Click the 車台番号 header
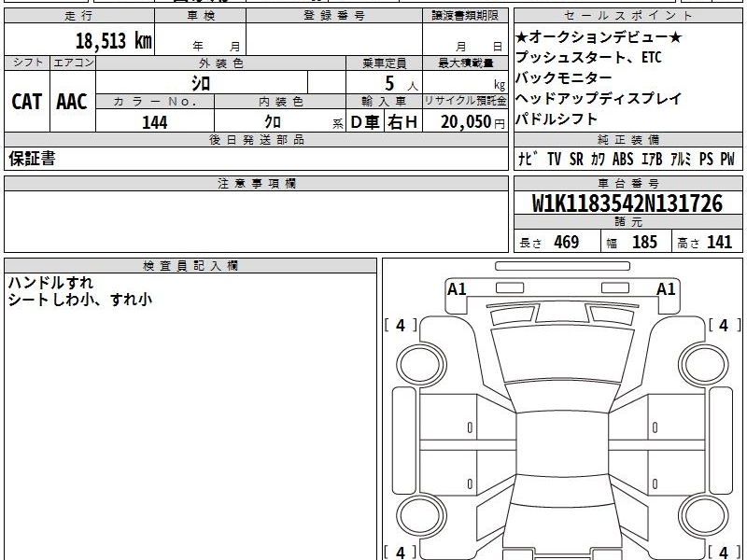The image size is (747, 560). (627, 183)
